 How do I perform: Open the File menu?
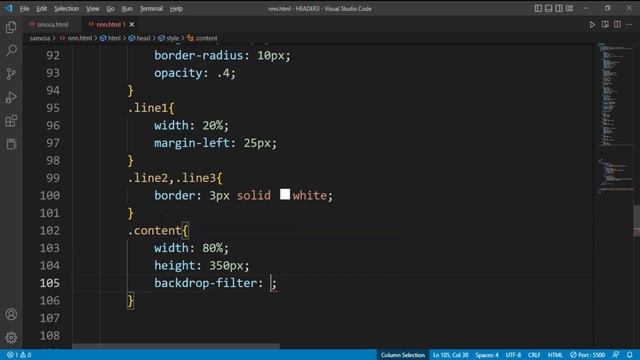pos(24,9)
